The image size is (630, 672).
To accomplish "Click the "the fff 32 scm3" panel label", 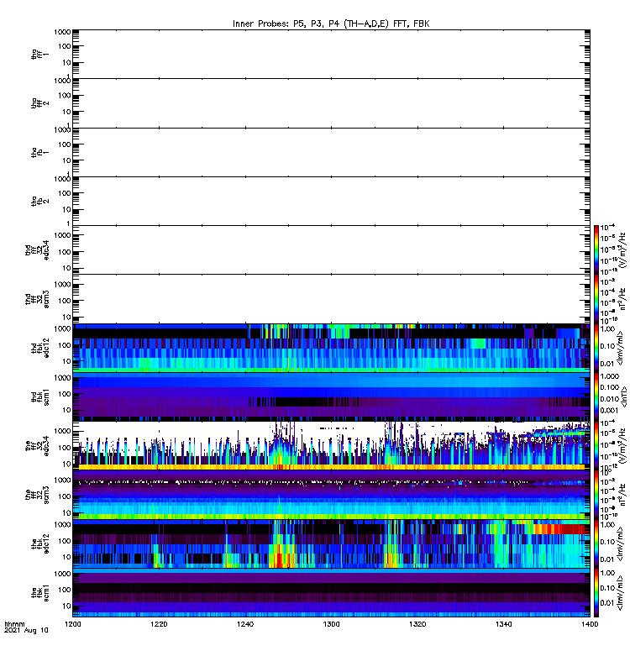I will (37, 495).
